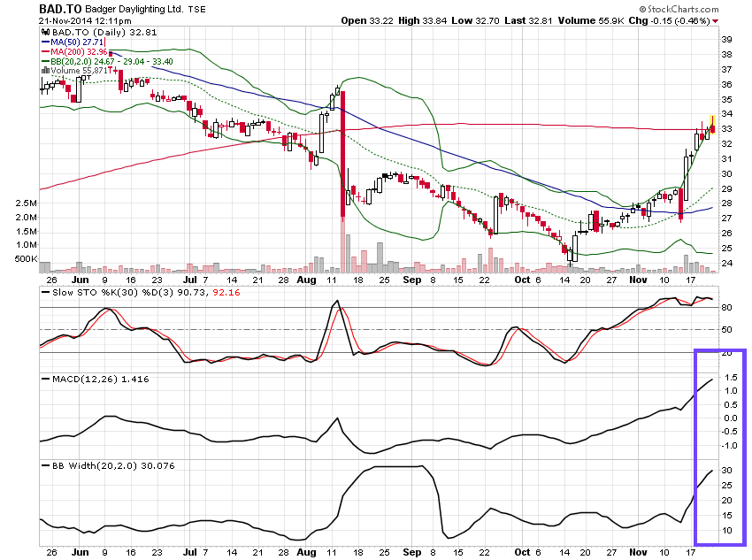This screenshot has width=752, height=560.
Task: Click the -0.5 MACD axis label
Action: point(730,432)
